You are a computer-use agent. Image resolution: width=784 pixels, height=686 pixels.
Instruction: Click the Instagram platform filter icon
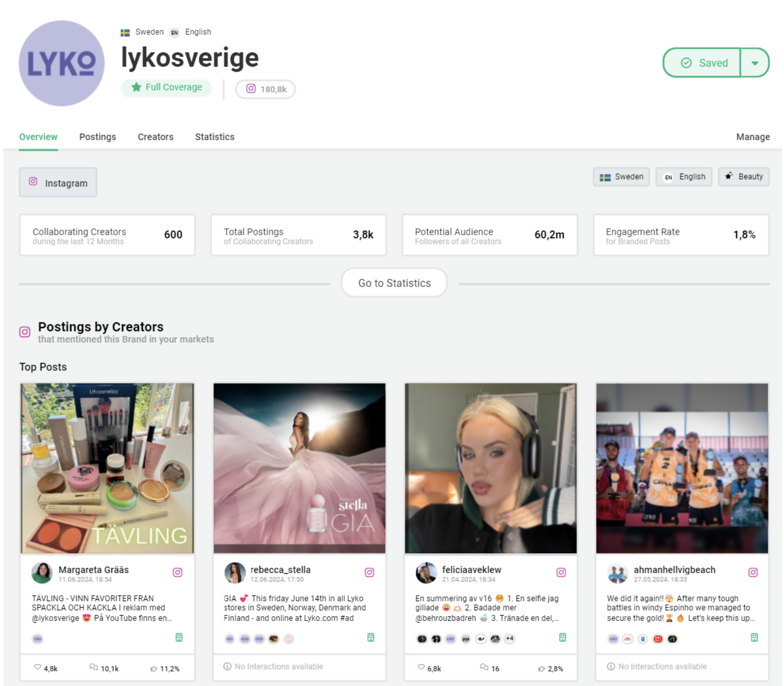[x=34, y=182]
